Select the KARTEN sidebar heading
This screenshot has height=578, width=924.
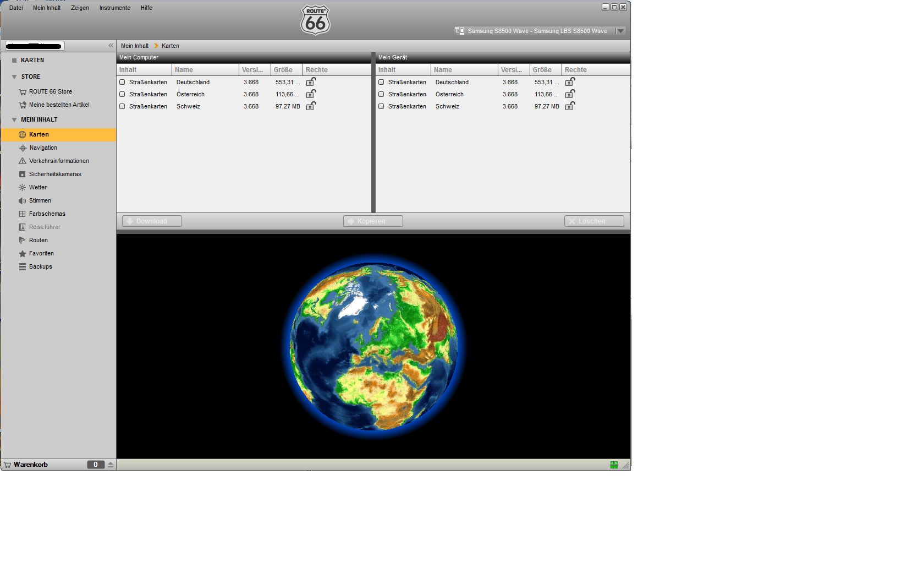point(32,61)
